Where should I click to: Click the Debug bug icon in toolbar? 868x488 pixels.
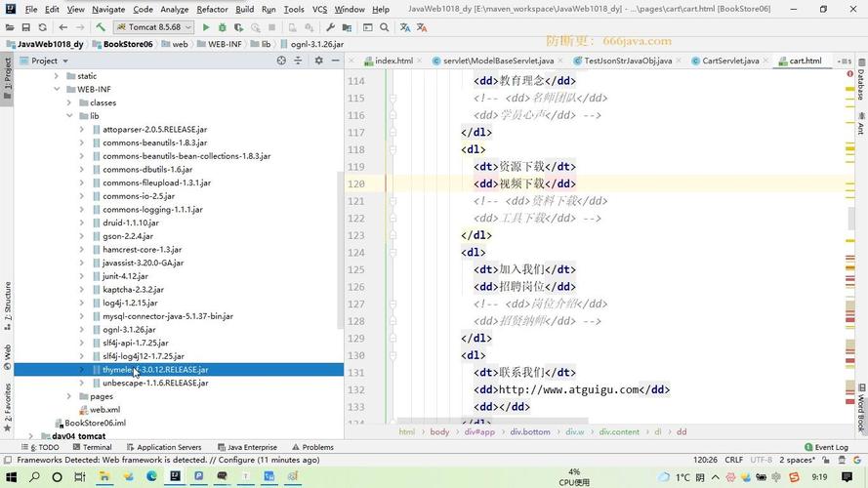coord(223,27)
